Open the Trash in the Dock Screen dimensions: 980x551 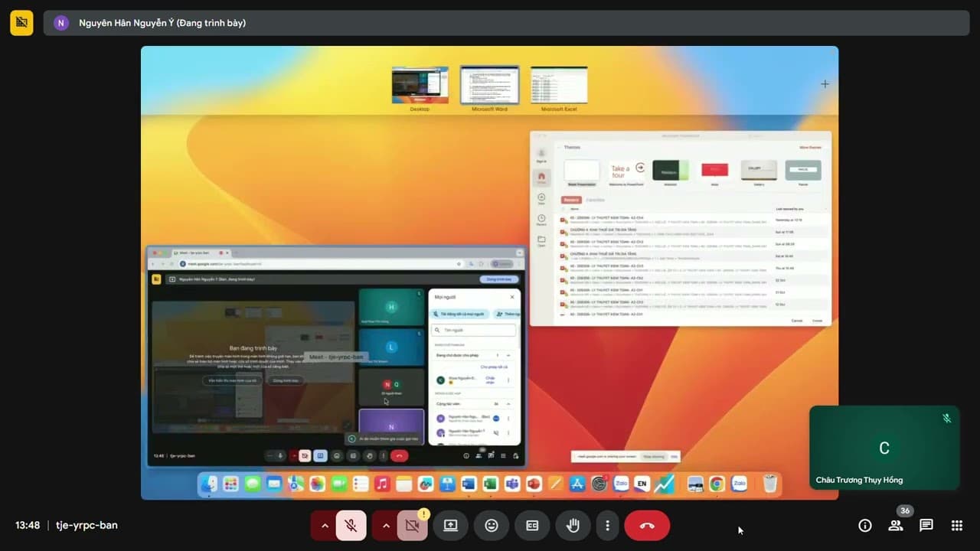click(770, 484)
